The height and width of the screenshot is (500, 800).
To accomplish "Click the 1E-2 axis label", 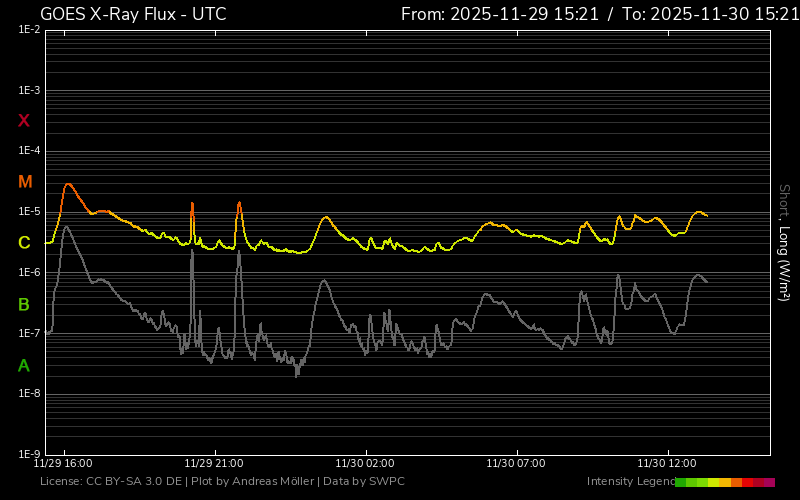I will (x=29, y=30).
